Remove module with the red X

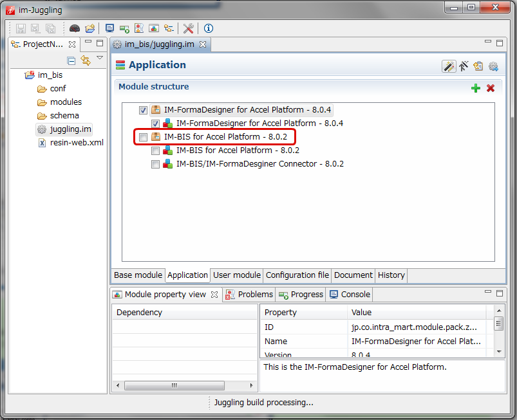491,88
